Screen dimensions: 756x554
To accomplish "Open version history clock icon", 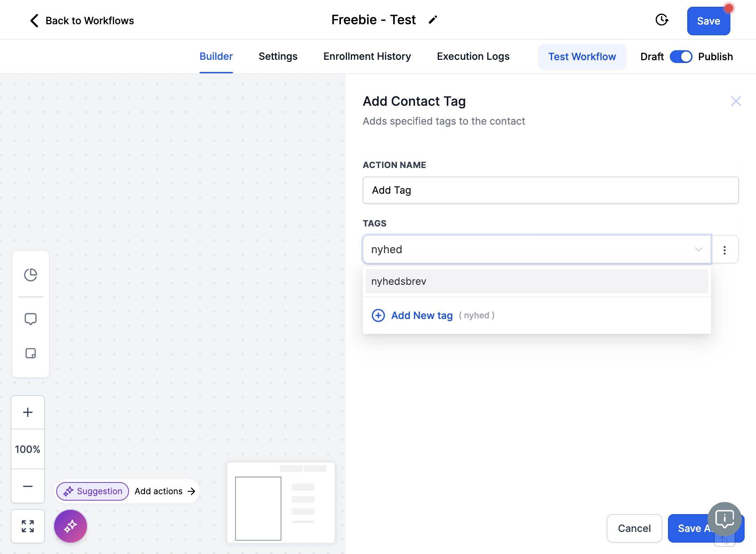I will coord(662,20).
